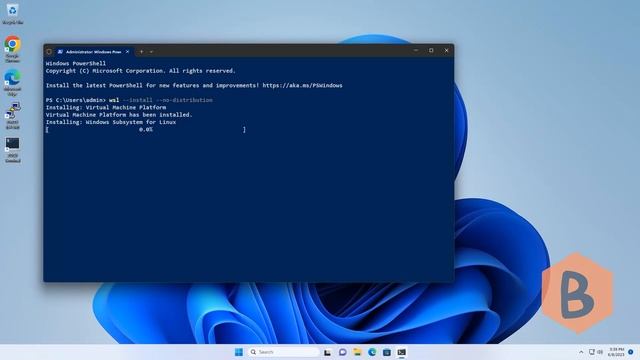Click the https://aka.ms/PSWindows link

(x=302, y=85)
